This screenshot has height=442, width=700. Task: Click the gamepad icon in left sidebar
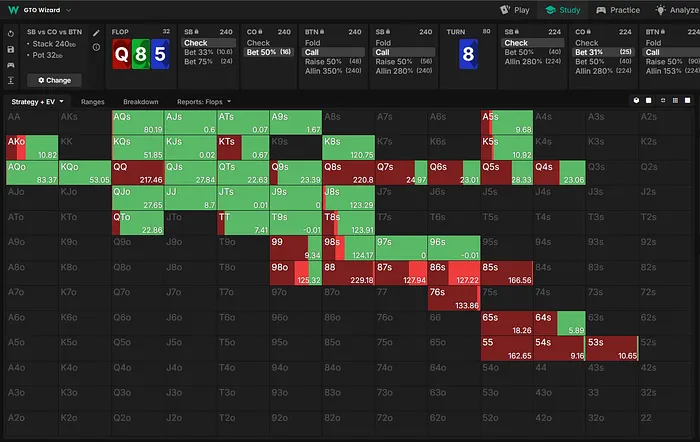pos(9,64)
